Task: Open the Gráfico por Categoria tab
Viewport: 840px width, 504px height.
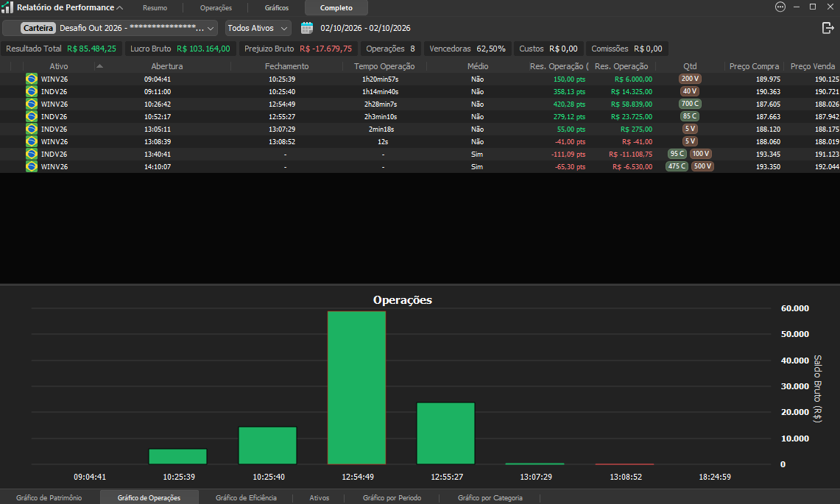Action: pyautogui.click(x=490, y=497)
